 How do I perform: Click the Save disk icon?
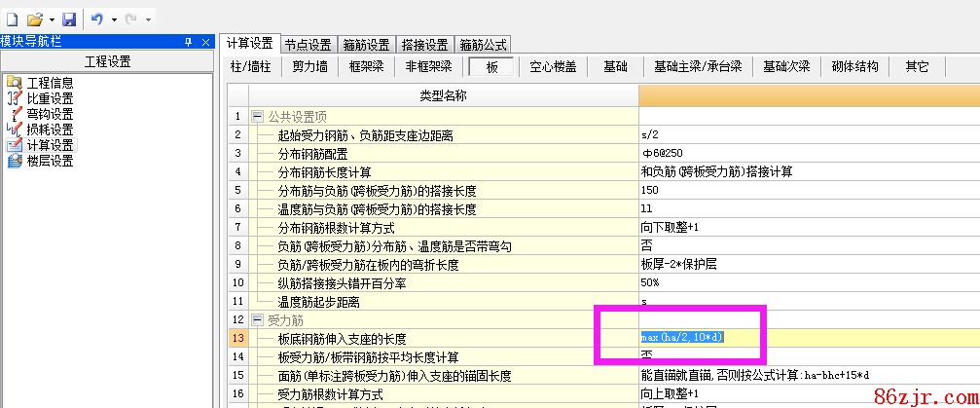pos(68,19)
